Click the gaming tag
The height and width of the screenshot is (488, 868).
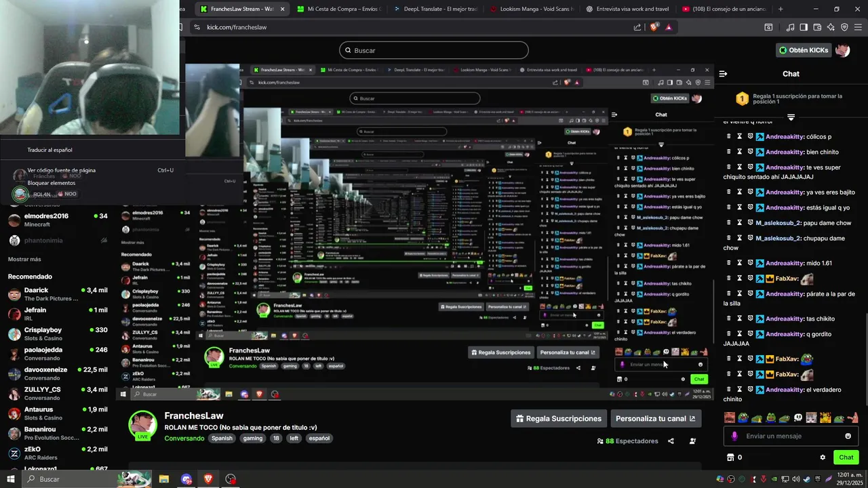coord(253,439)
